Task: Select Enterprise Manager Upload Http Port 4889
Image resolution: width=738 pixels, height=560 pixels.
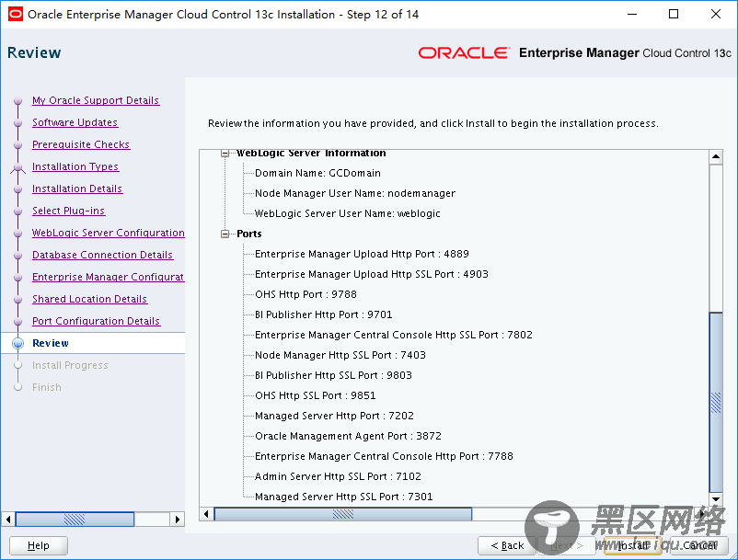Action: pyautogui.click(x=362, y=254)
